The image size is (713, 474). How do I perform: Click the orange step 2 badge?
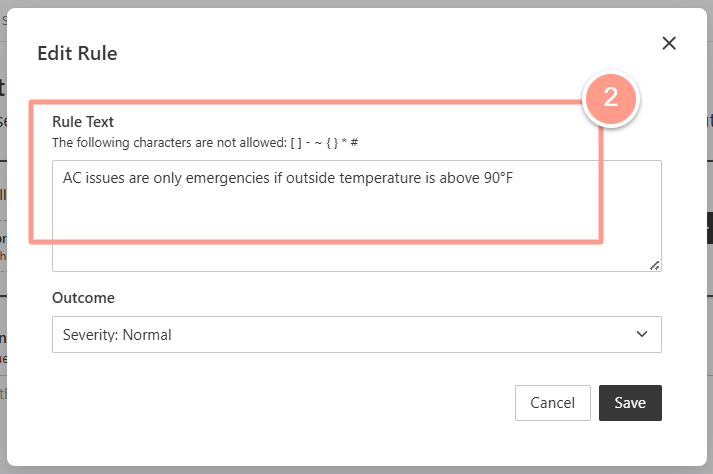[x=611, y=99]
